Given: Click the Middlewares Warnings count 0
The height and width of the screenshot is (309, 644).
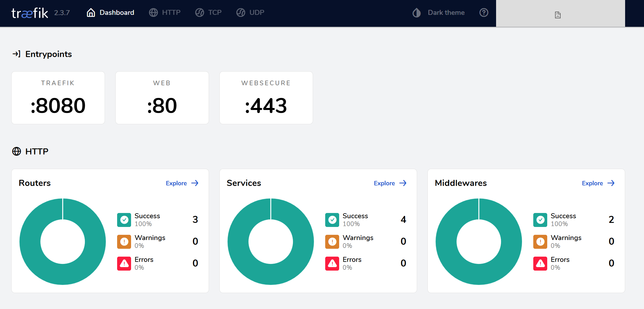Looking at the screenshot, I should (x=611, y=241).
